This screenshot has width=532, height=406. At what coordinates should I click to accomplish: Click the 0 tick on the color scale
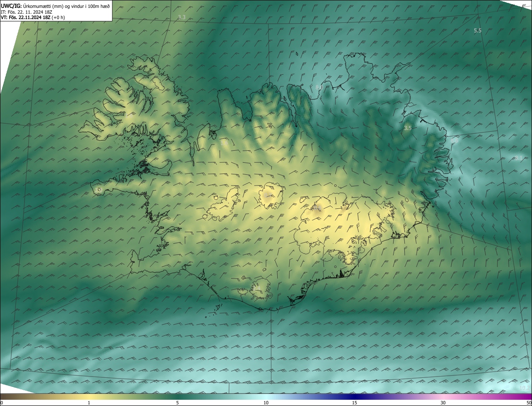[x=2, y=403]
